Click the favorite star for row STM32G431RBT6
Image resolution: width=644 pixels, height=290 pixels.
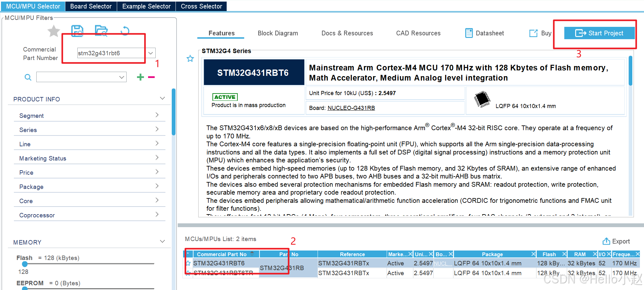(x=188, y=263)
